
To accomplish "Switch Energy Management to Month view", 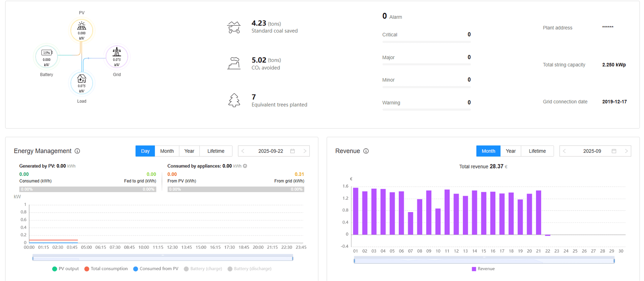I will tap(167, 151).
